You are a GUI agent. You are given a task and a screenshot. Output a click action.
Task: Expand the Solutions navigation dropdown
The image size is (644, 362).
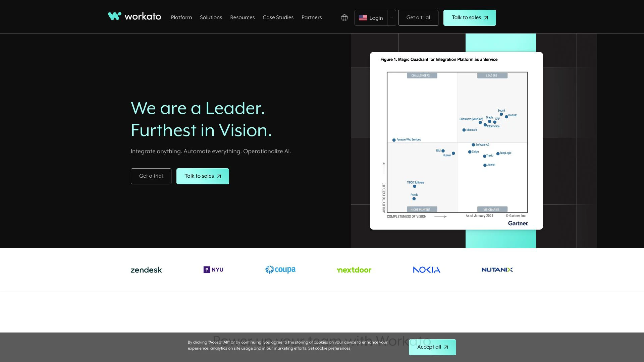click(211, 17)
